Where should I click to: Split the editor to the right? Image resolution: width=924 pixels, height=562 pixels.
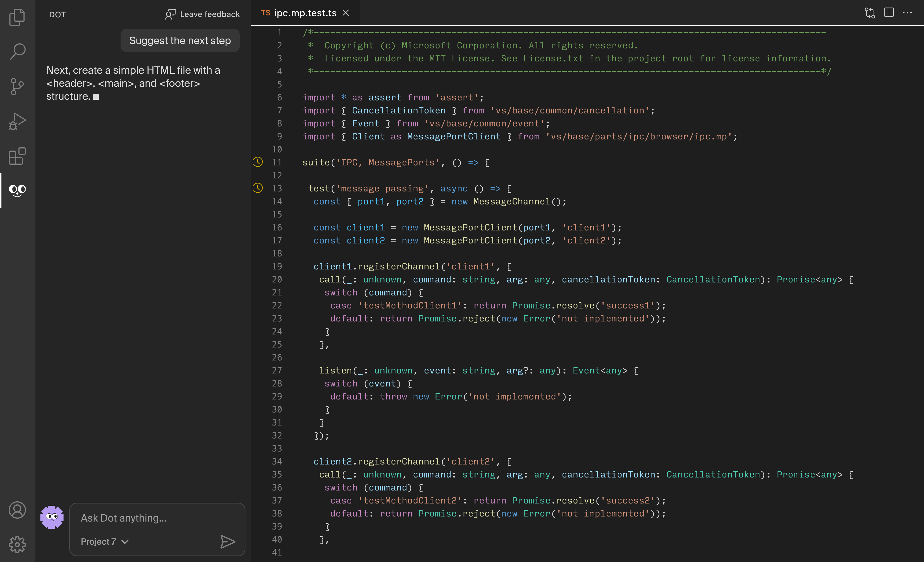(x=889, y=13)
